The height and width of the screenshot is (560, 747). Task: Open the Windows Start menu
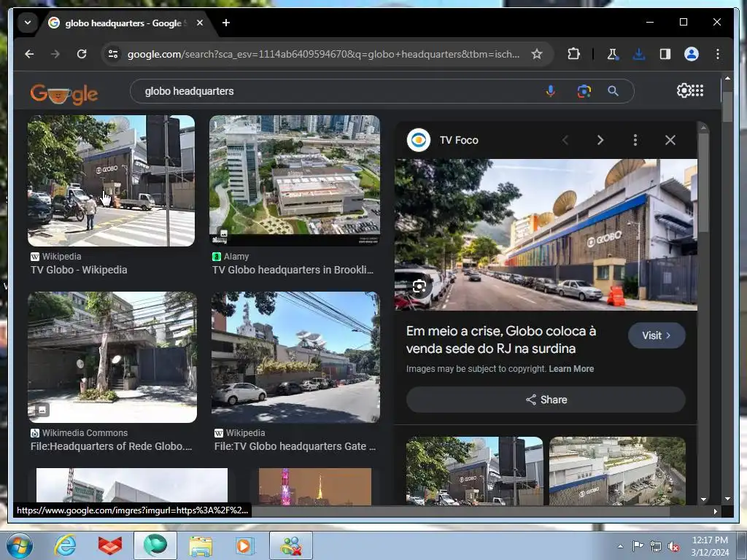(20, 545)
